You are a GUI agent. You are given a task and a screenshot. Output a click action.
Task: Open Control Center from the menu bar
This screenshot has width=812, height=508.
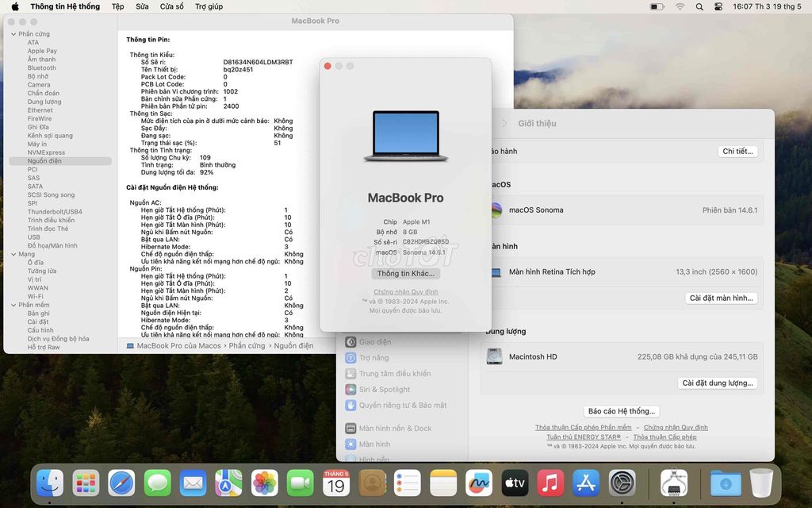[x=718, y=6]
